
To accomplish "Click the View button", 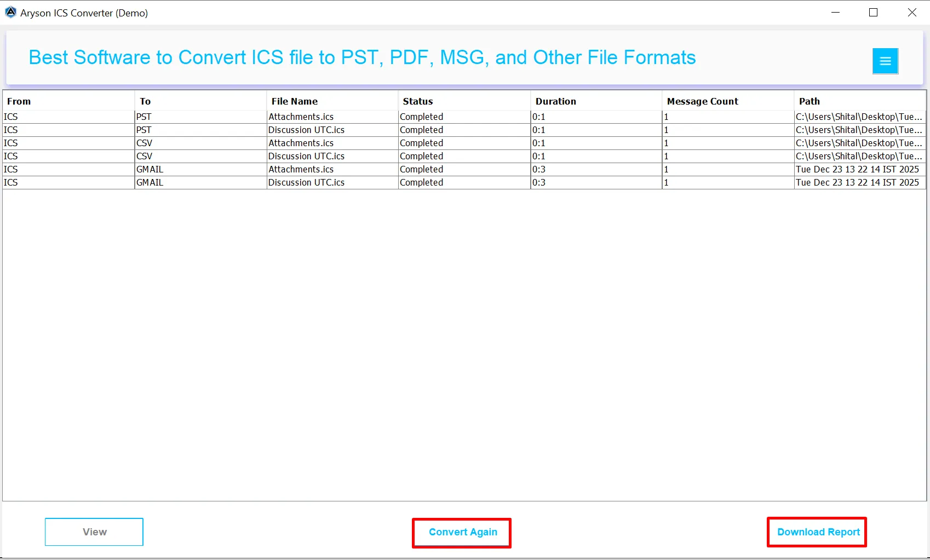I will [x=94, y=532].
